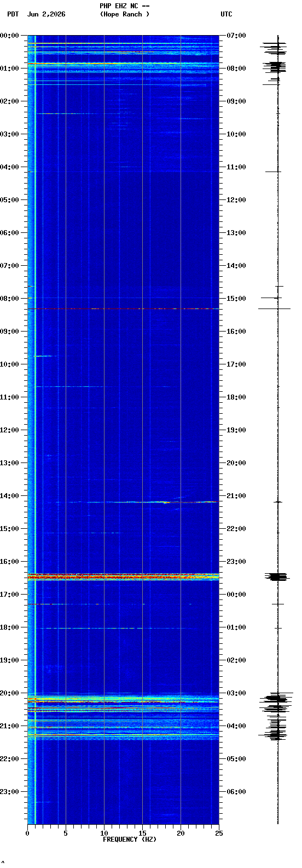Click the '5' frequency axis tick label
Image resolution: width=302 pixels, height=868 pixels.
[x=66, y=833]
